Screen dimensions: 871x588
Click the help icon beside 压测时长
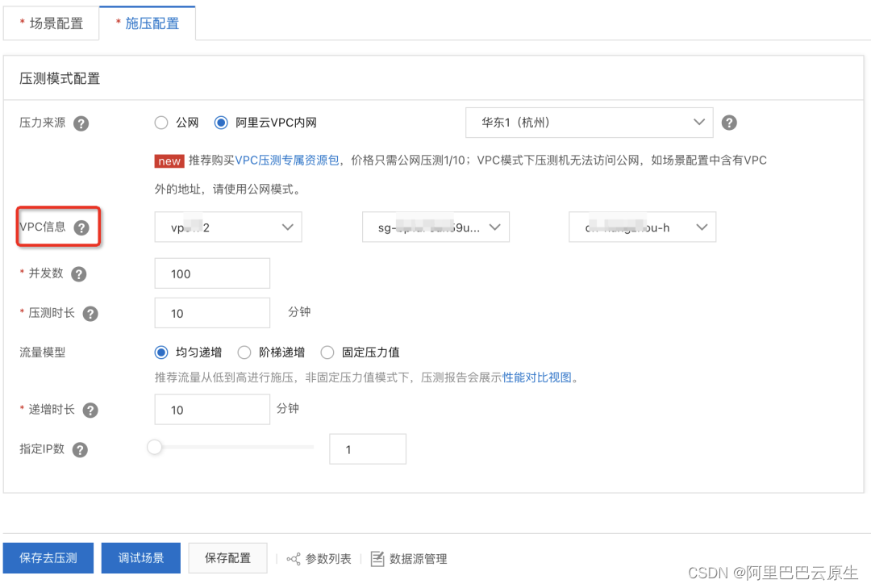click(x=89, y=313)
